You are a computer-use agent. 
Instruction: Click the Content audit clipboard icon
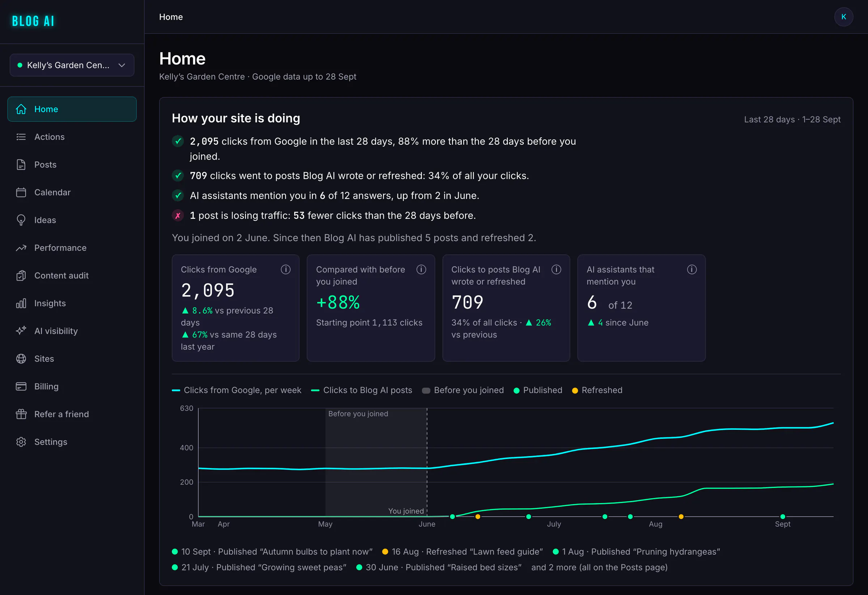pyautogui.click(x=21, y=276)
